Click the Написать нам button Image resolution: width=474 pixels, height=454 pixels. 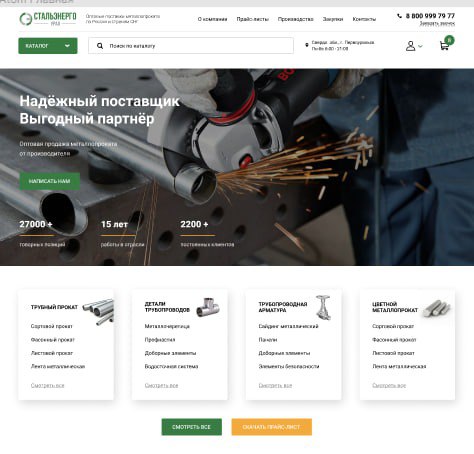(49, 181)
